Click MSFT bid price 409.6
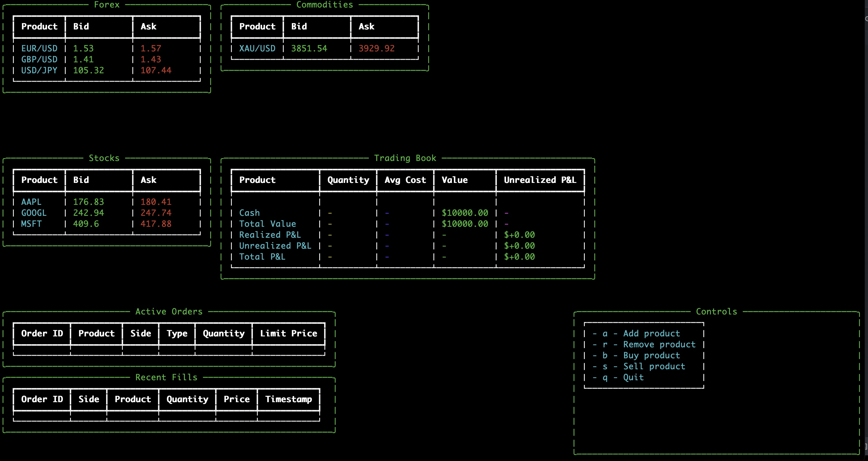The image size is (868, 461). click(86, 224)
